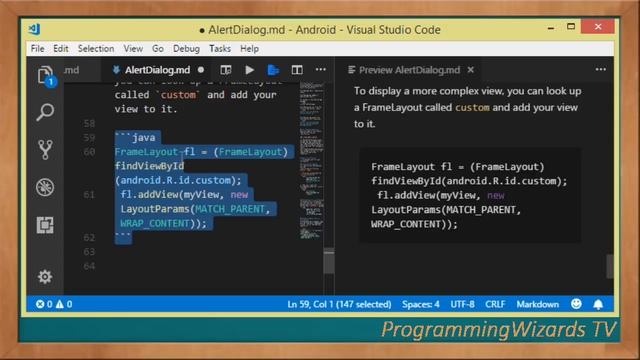Open the File menu
This screenshot has width=640, height=360.
(x=38, y=49)
